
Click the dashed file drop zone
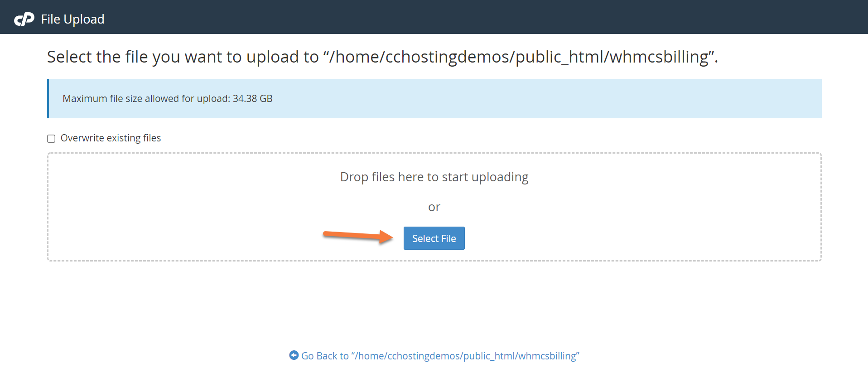click(x=634, y=208)
